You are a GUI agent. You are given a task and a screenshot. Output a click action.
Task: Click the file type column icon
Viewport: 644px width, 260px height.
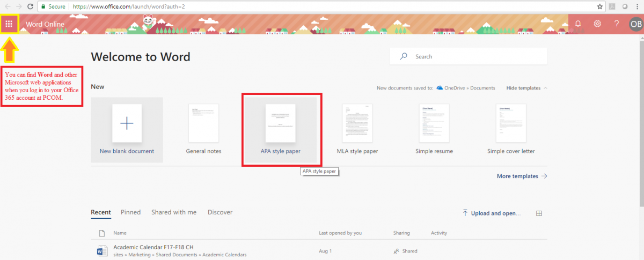[x=102, y=233]
